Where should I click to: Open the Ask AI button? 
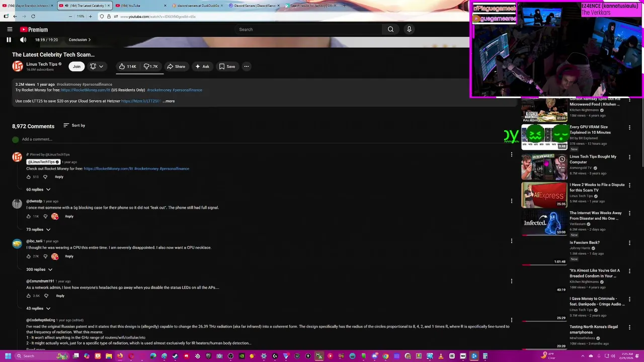coord(202,66)
